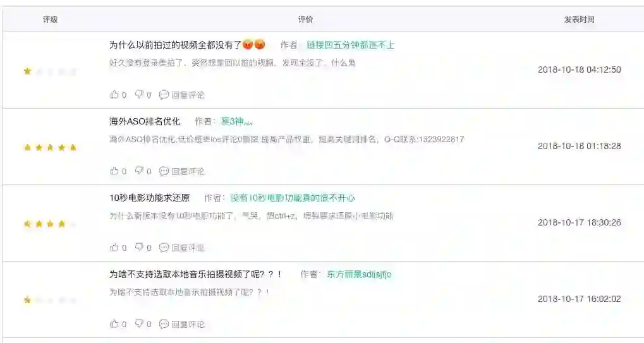Viewport: 644px width, 343px height.
Task: Like the review about missing old videos
Action: point(114,95)
